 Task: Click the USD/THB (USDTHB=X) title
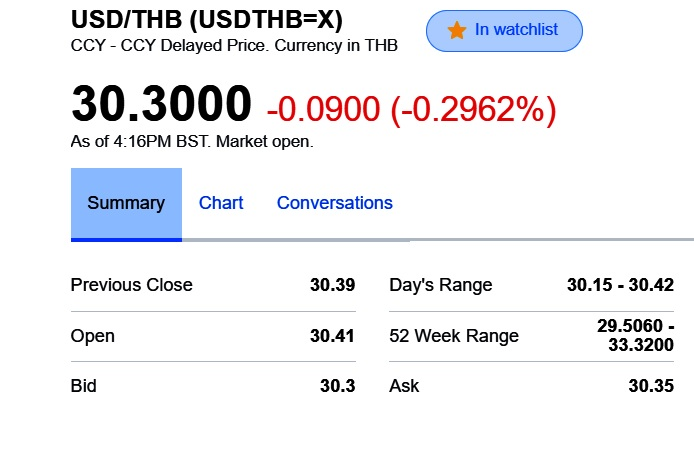[x=207, y=20]
